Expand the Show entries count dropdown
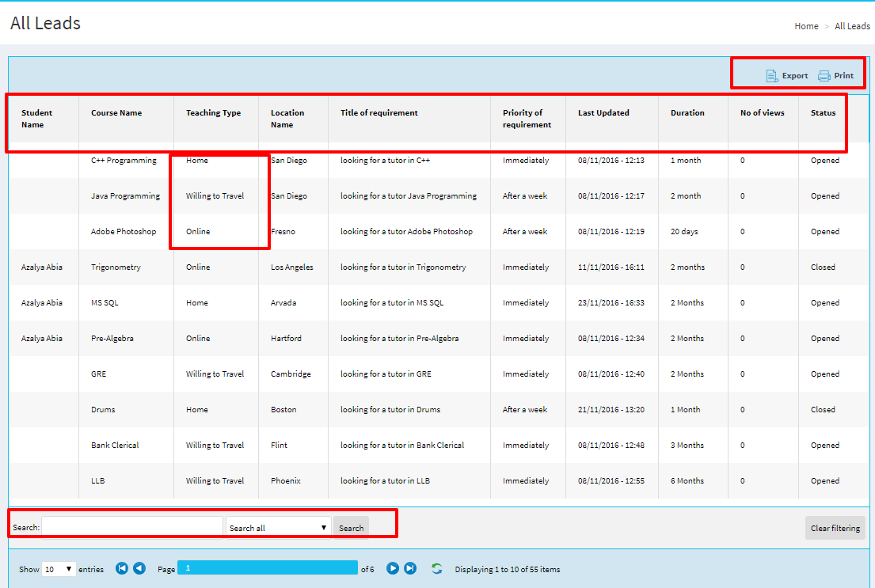This screenshot has height=588, width=875. tap(59, 569)
